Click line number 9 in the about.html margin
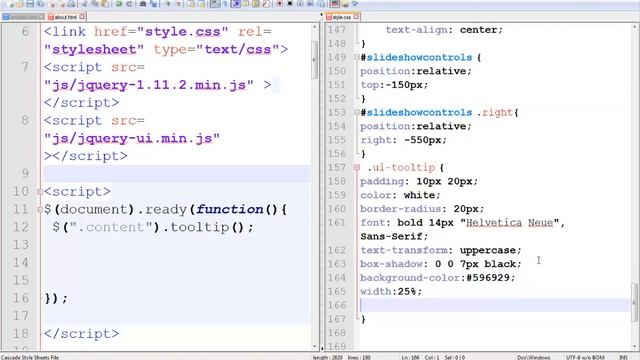The width and height of the screenshot is (640, 360). (25, 174)
